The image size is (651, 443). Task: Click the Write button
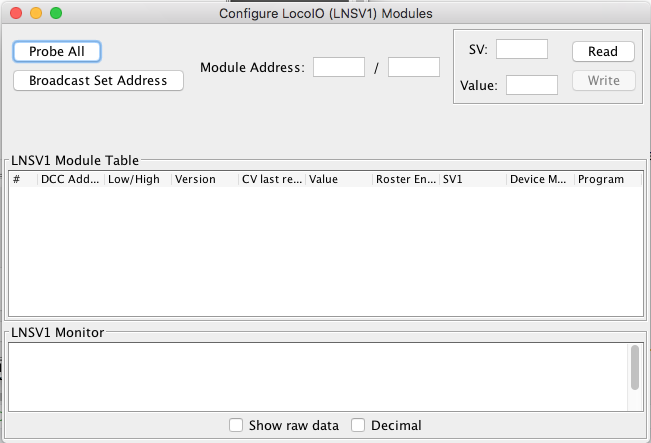coord(604,81)
